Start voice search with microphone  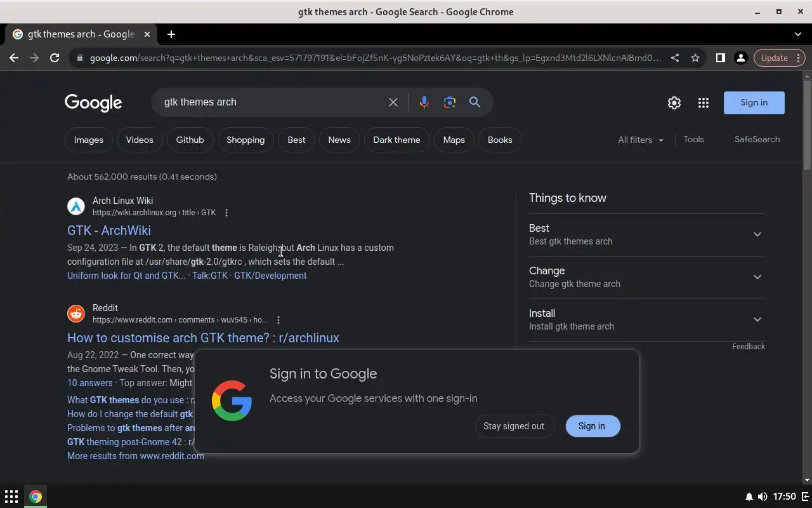click(x=424, y=102)
